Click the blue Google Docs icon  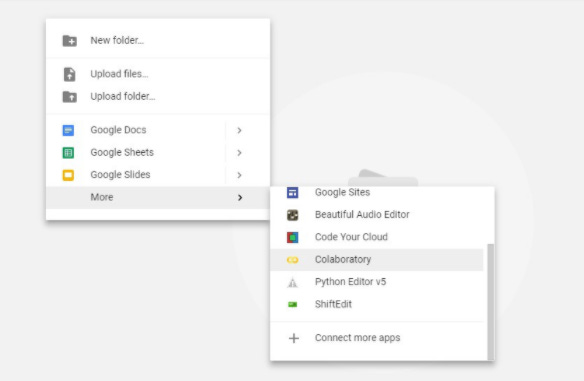tap(68, 130)
